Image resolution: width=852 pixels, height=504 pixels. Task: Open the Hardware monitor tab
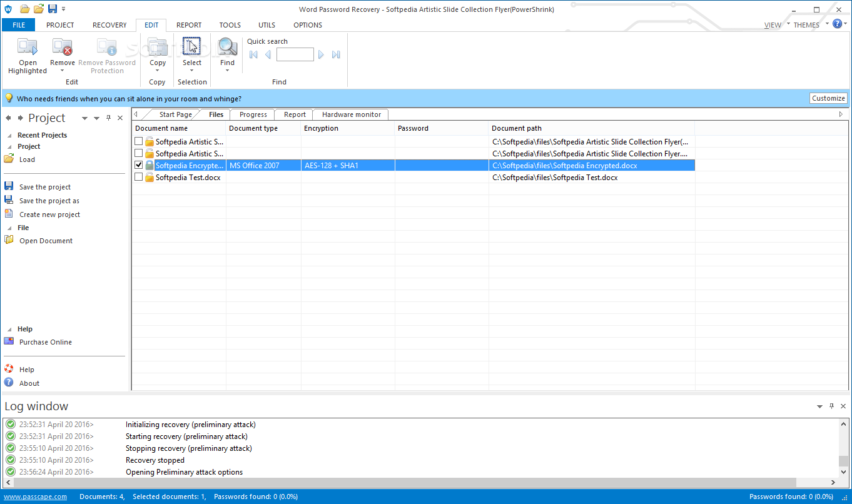pos(351,114)
